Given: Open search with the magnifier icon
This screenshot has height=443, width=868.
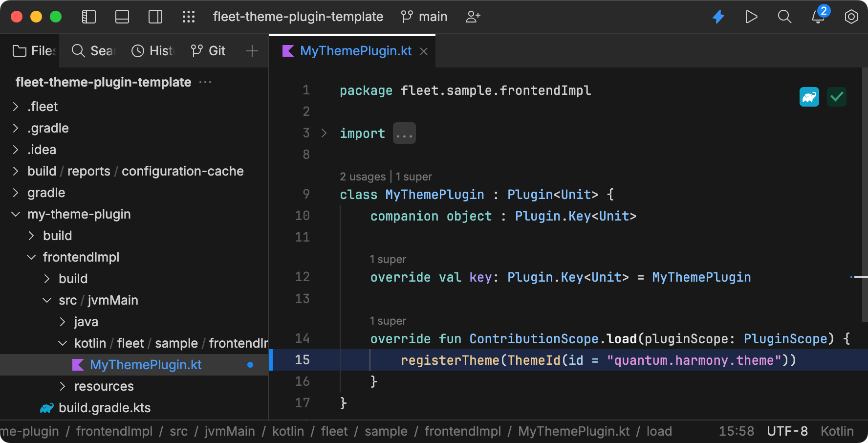Looking at the screenshot, I should [784, 16].
